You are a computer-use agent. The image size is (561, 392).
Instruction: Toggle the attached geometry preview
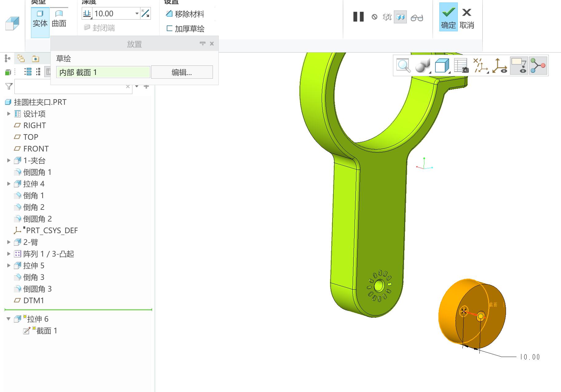pyautogui.click(x=400, y=17)
